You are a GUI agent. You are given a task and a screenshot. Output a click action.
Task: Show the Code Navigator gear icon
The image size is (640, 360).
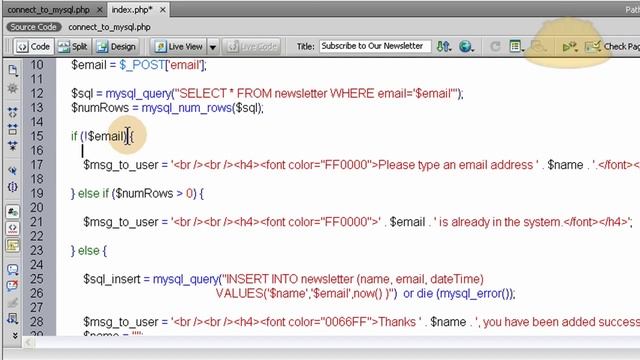[x=13, y=88]
